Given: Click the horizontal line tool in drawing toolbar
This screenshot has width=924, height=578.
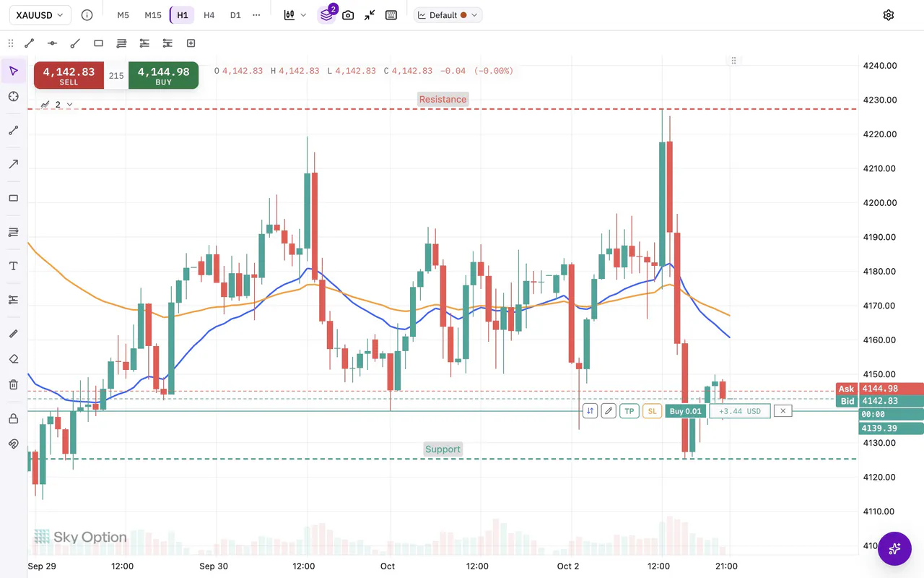Looking at the screenshot, I should [52, 43].
